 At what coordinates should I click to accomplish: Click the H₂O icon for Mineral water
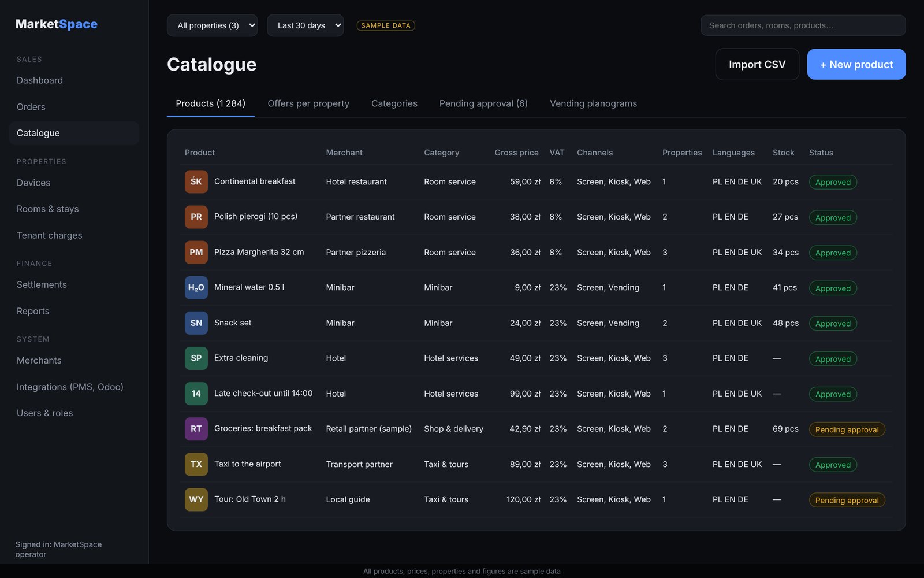[x=196, y=287]
